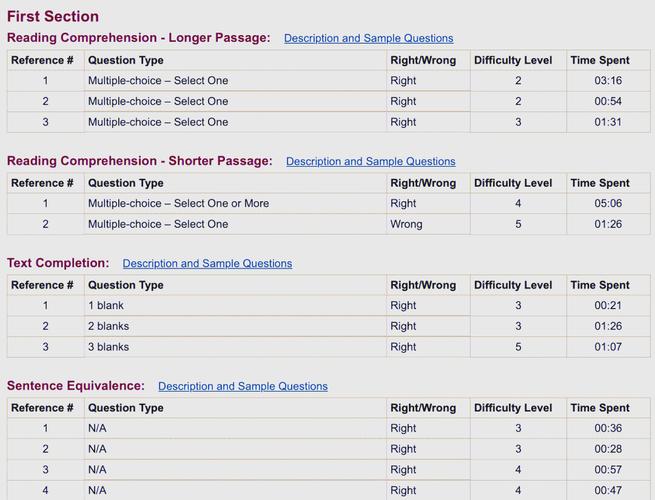
Task: Open Text Completion description and sample questions link
Action: pos(207,264)
